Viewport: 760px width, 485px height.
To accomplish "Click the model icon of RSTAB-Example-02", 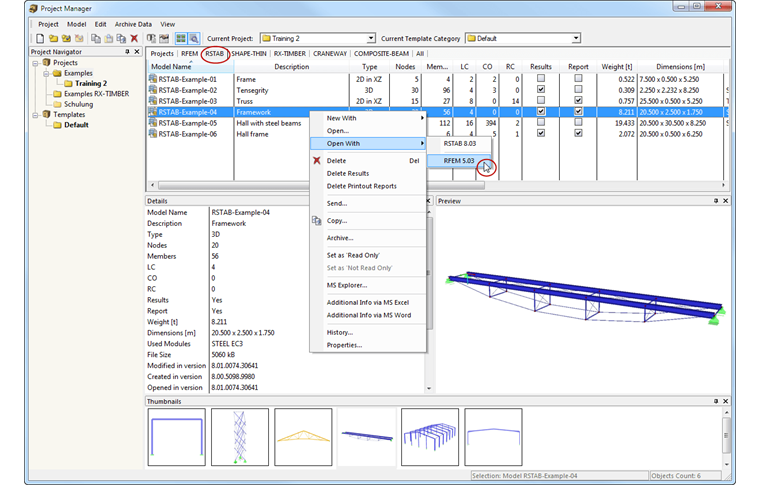I will coord(153,90).
